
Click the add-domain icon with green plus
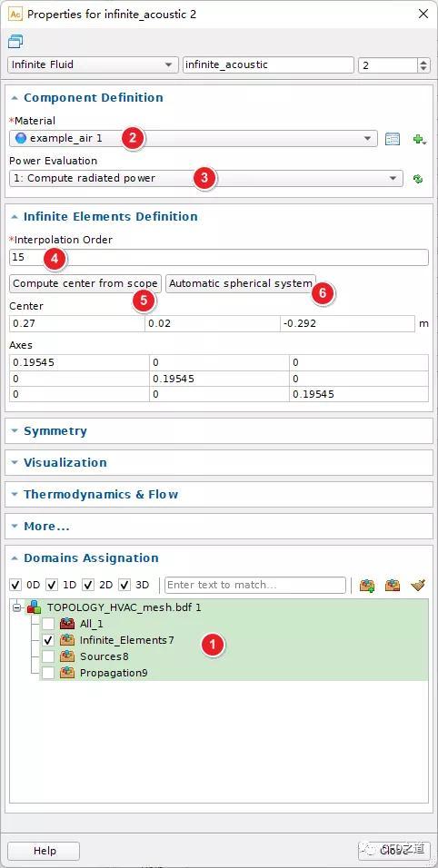(366, 585)
